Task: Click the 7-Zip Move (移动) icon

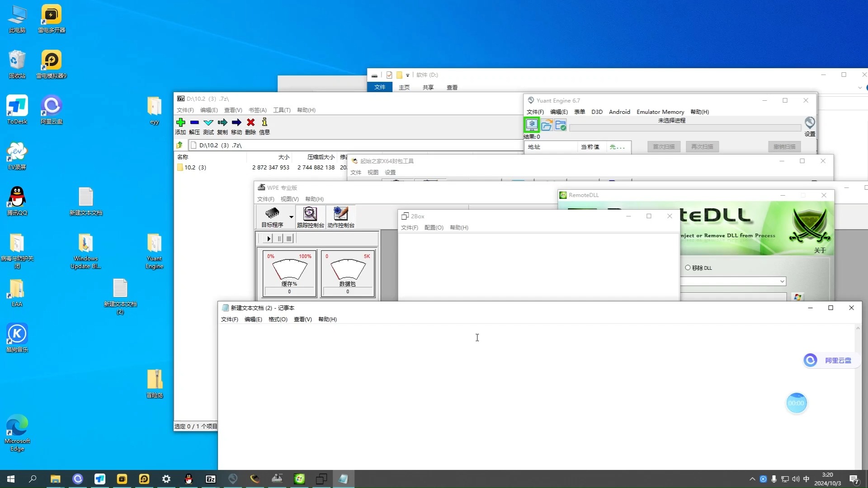Action: (x=236, y=122)
